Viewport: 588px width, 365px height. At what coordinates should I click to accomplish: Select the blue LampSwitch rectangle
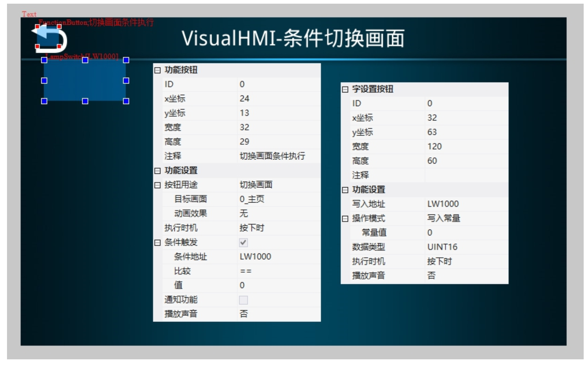point(85,81)
